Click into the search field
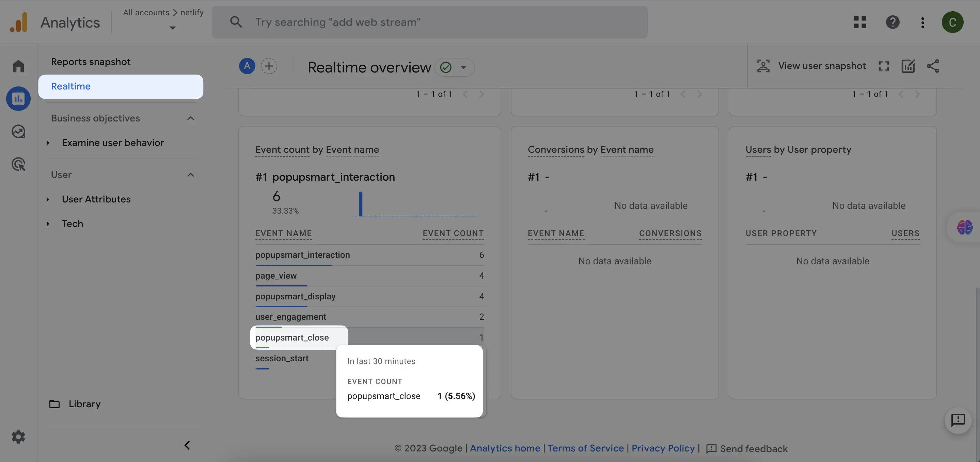Viewport: 980px width, 462px height. [429, 22]
